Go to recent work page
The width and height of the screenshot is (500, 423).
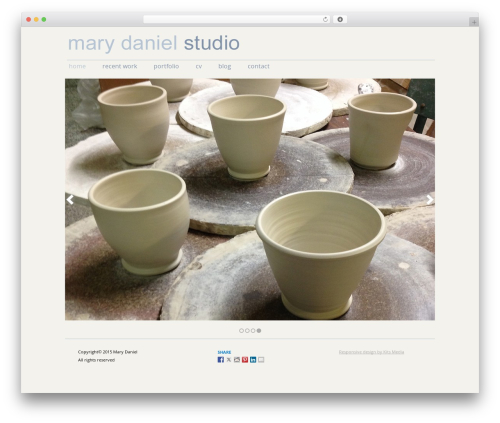coord(120,66)
